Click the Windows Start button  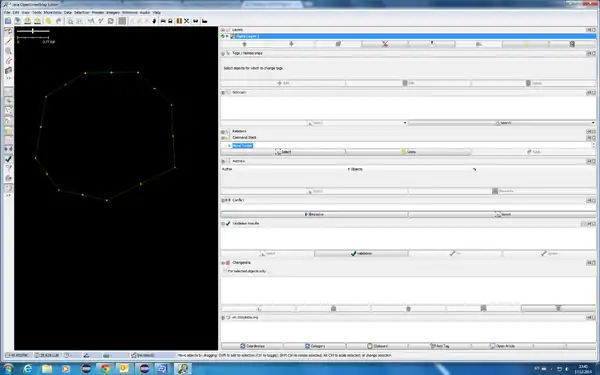[8, 368]
